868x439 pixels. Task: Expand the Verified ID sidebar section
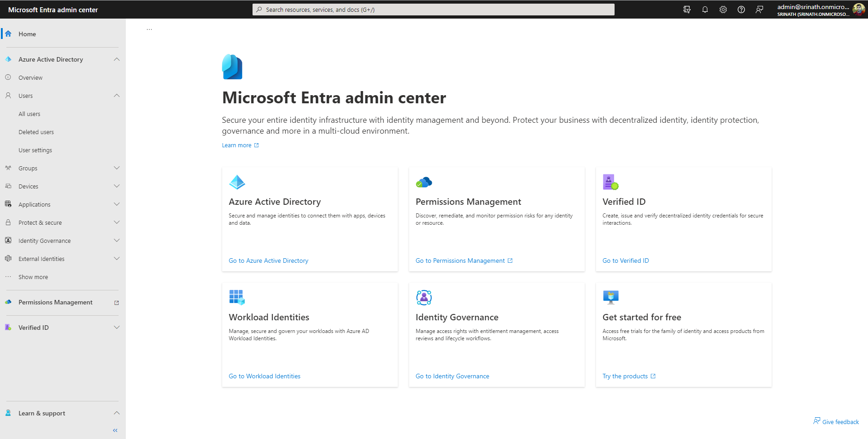coord(116,328)
